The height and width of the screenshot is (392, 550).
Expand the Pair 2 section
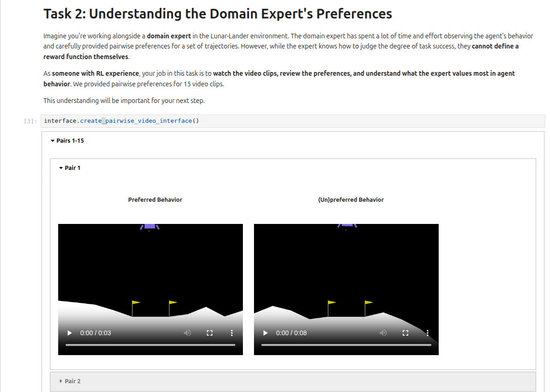click(x=293, y=381)
